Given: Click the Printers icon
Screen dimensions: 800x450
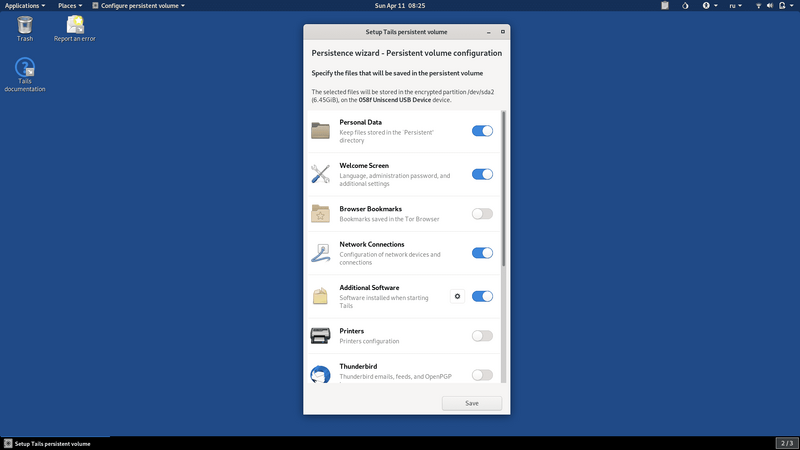Looking at the screenshot, I should (320, 336).
